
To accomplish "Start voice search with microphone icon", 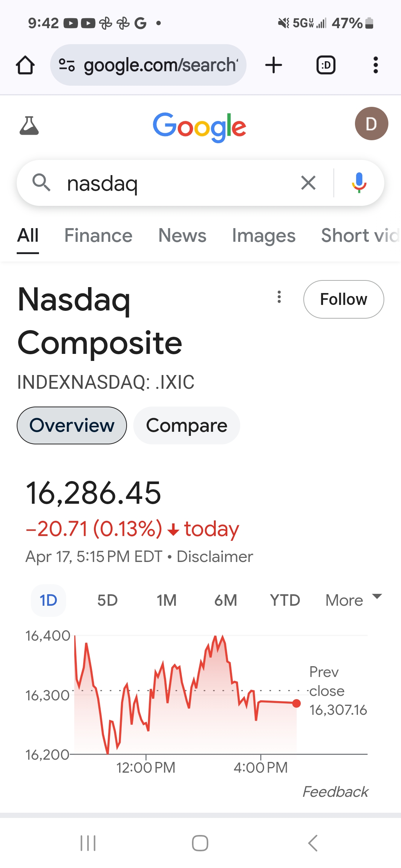I will [359, 183].
